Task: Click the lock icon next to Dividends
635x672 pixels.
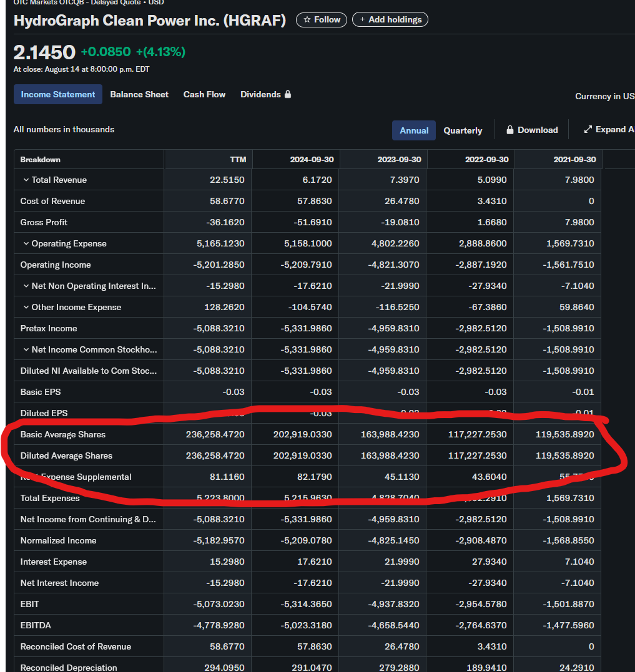Action: click(x=288, y=94)
